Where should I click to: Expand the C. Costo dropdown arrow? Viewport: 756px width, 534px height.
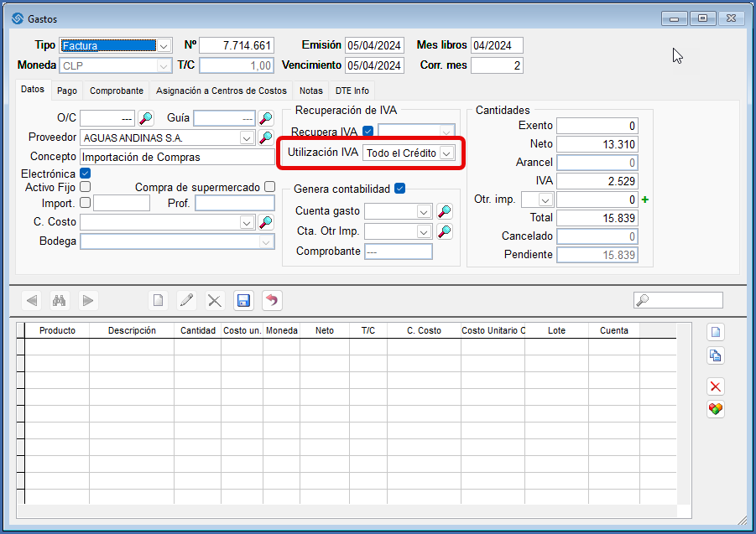[247, 222]
